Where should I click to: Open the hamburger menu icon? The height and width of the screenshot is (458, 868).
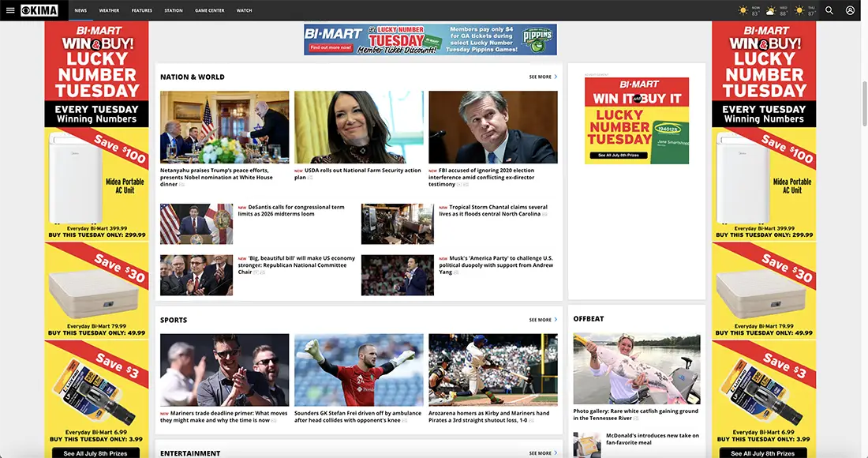10,10
